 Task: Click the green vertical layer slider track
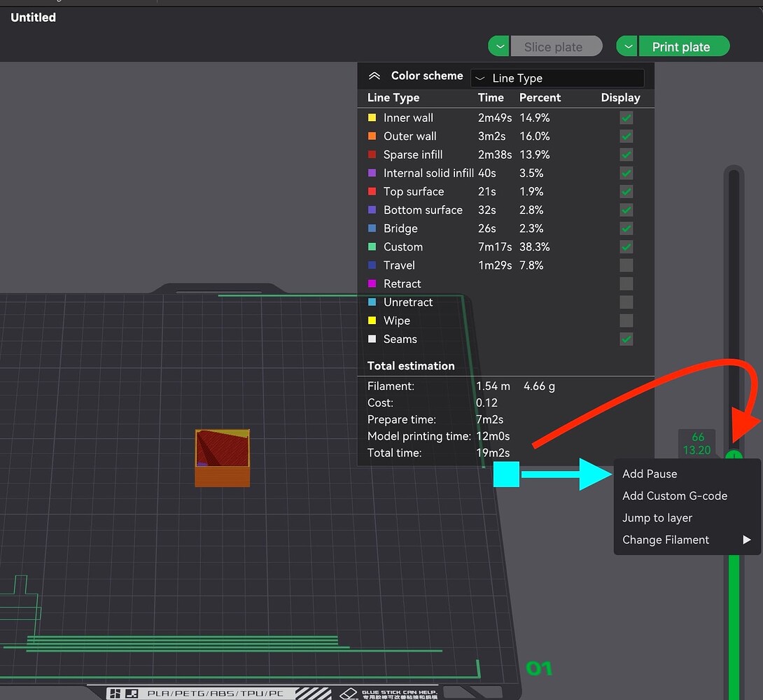coord(734,627)
